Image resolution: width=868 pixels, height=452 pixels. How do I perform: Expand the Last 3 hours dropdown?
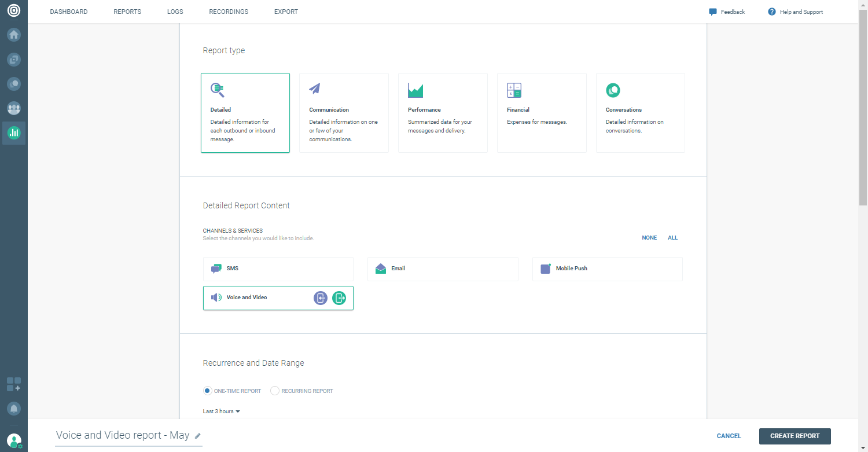[x=221, y=411]
